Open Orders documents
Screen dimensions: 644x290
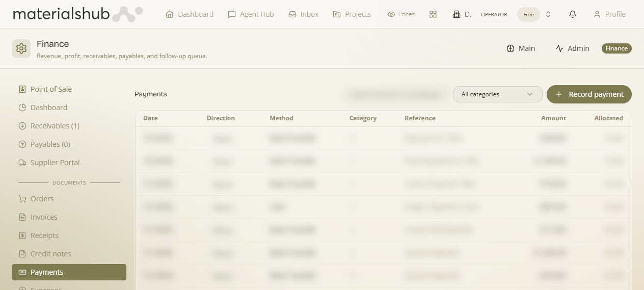coord(69,199)
